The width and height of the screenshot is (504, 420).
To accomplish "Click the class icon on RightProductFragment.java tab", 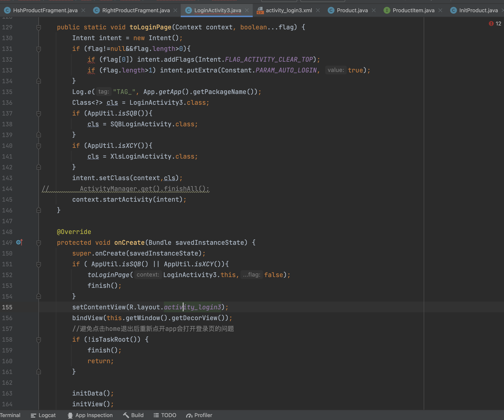I will (x=97, y=10).
